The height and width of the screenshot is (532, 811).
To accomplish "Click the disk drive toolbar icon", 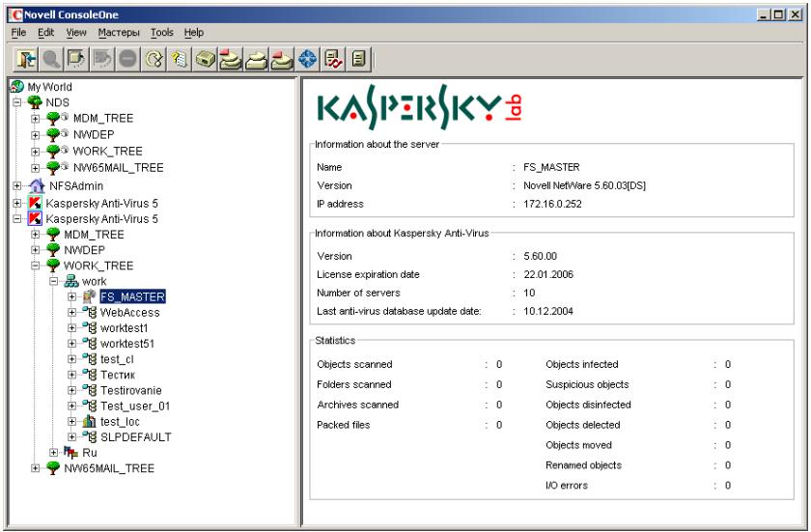I will click(x=205, y=59).
